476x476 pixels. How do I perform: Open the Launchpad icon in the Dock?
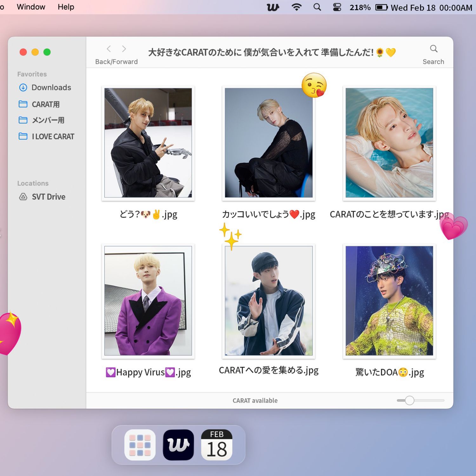tap(140, 445)
